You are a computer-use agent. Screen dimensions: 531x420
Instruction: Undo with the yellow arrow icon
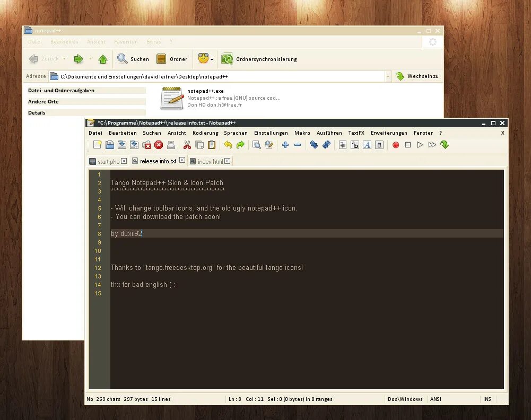click(228, 145)
